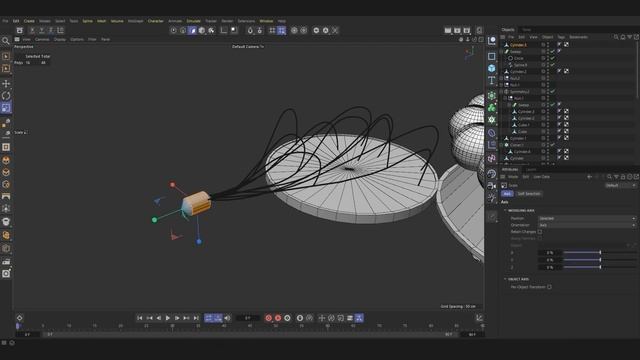The width and height of the screenshot is (640, 360).
Task: Click the current frame input field
Action: point(248,318)
